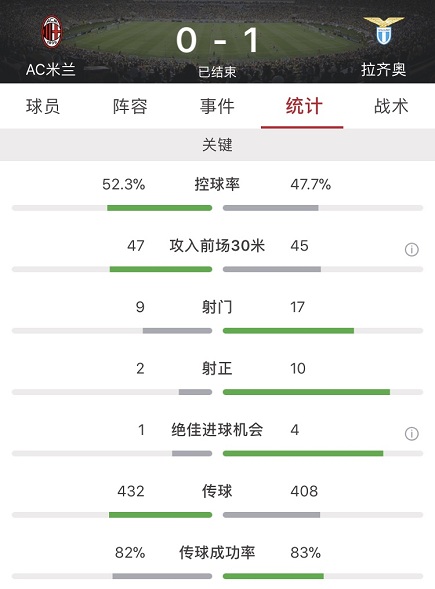Image resolution: width=435 pixels, height=589 pixels.
Task: Tap the AC米兰 team name
Action: [51, 69]
